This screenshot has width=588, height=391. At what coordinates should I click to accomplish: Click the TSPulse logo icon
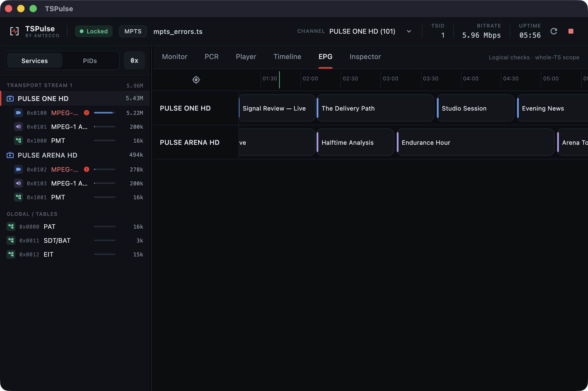14,31
